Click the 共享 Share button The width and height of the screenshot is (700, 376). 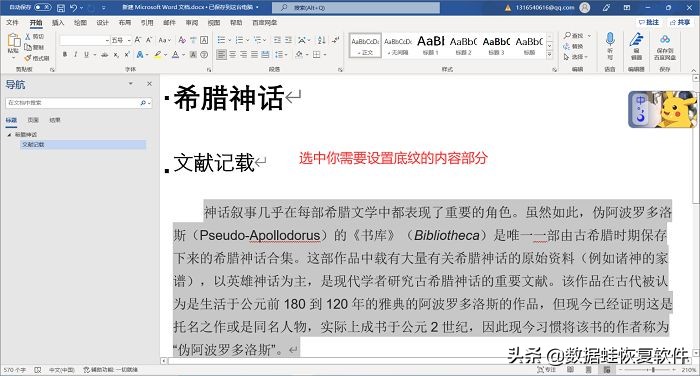[680, 22]
